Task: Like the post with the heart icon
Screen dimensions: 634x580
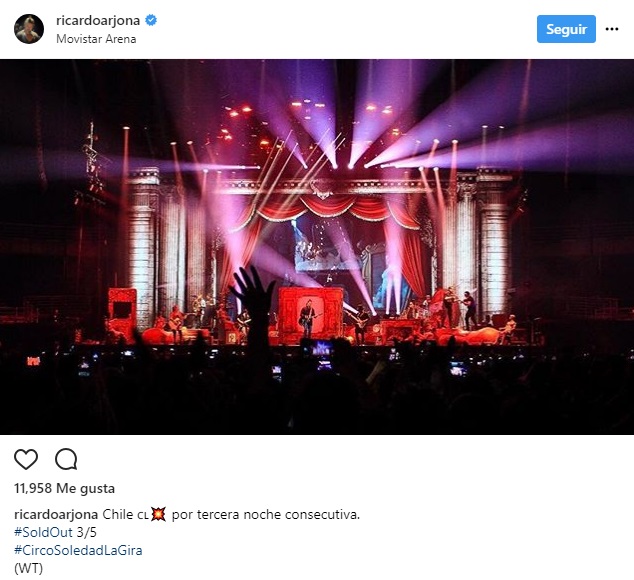Action: 26,459
